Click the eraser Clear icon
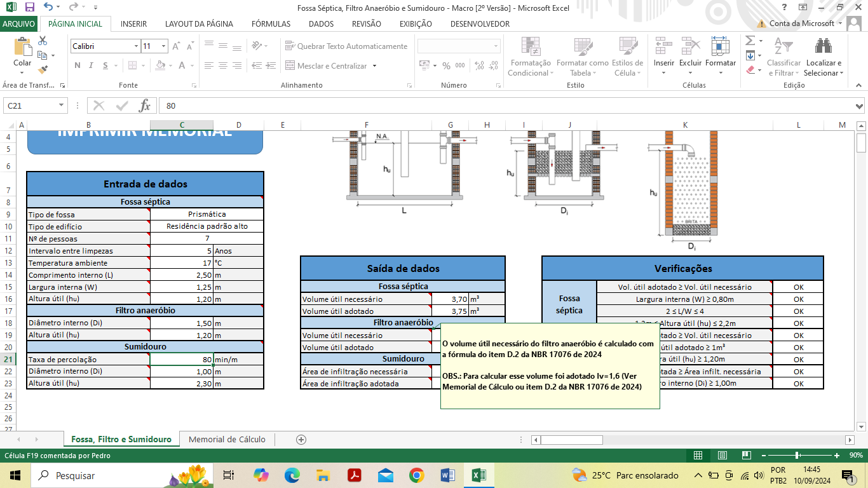 coord(750,70)
